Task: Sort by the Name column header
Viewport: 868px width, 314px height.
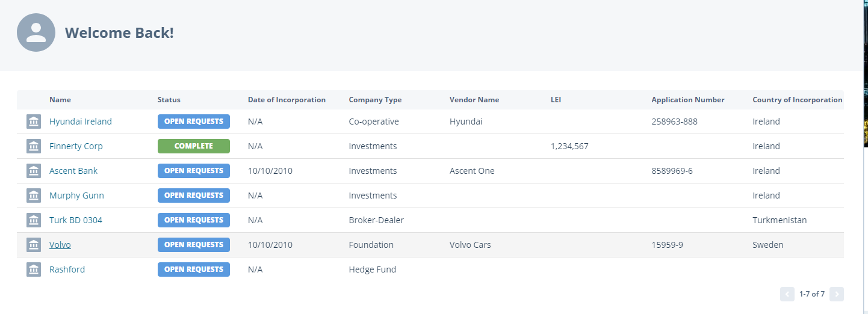Action: [x=60, y=100]
